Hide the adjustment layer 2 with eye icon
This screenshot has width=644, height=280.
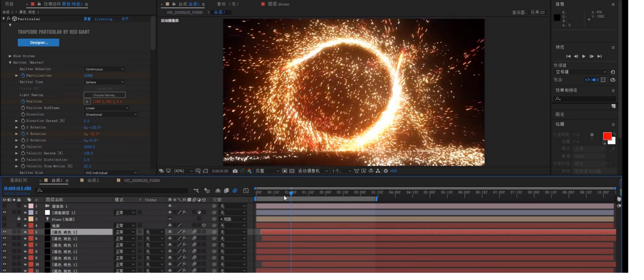point(4,212)
